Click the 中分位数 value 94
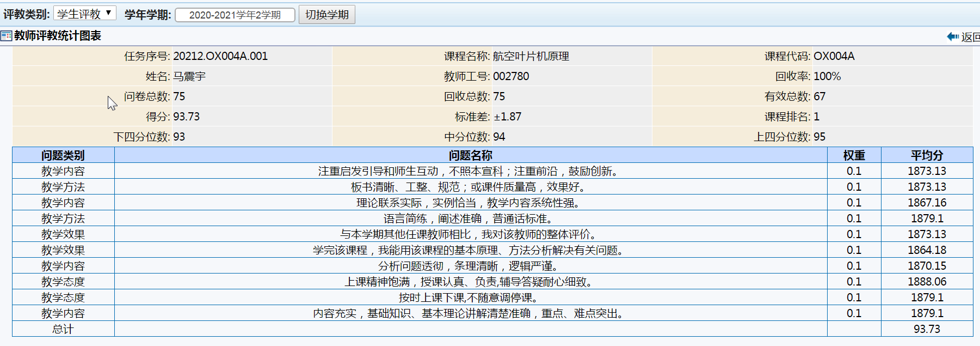 click(499, 137)
